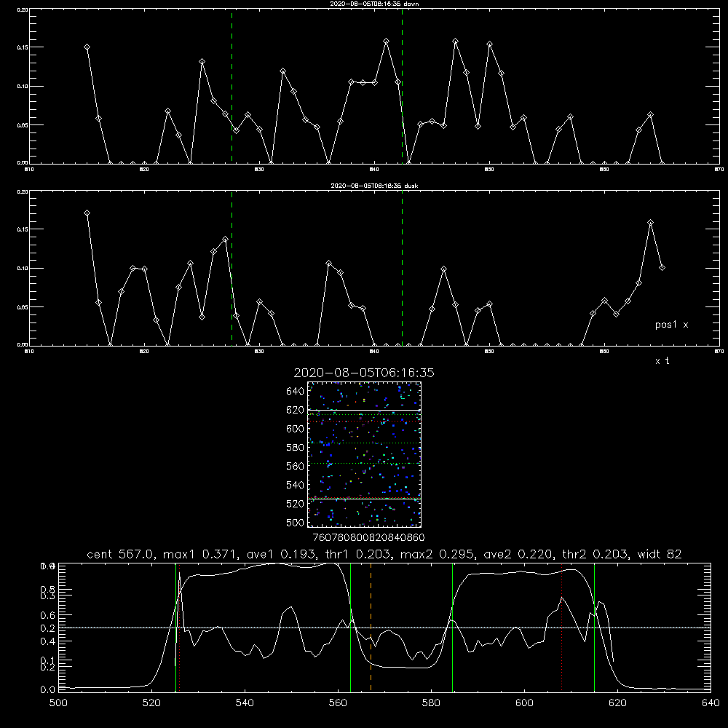Click y-axis label 600 beside the pixel image
The height and width of the screenshot is (728, 728).
(x=296, y=429)
